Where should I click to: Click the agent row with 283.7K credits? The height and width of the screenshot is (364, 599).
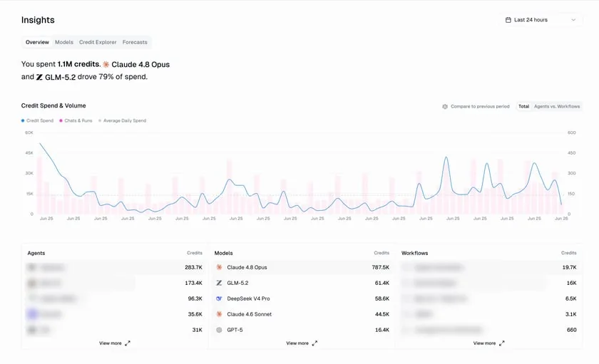[x=115, y=267]
